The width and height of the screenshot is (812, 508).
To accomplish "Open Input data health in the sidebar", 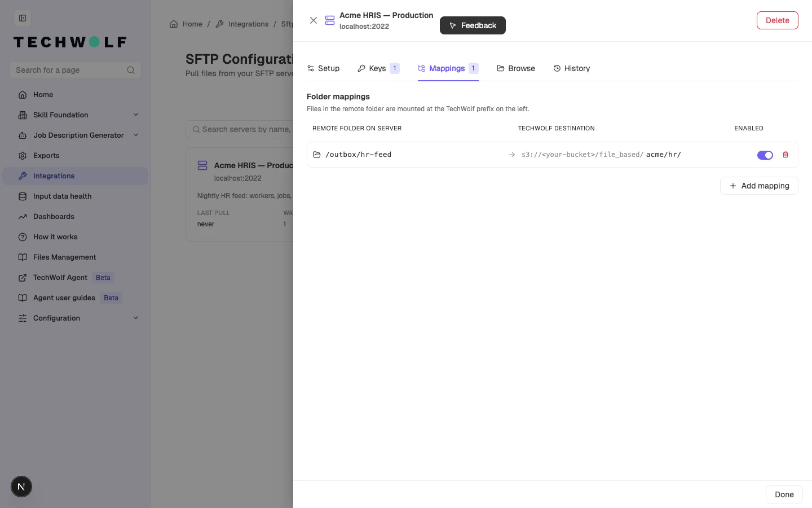I will (75, 196).
